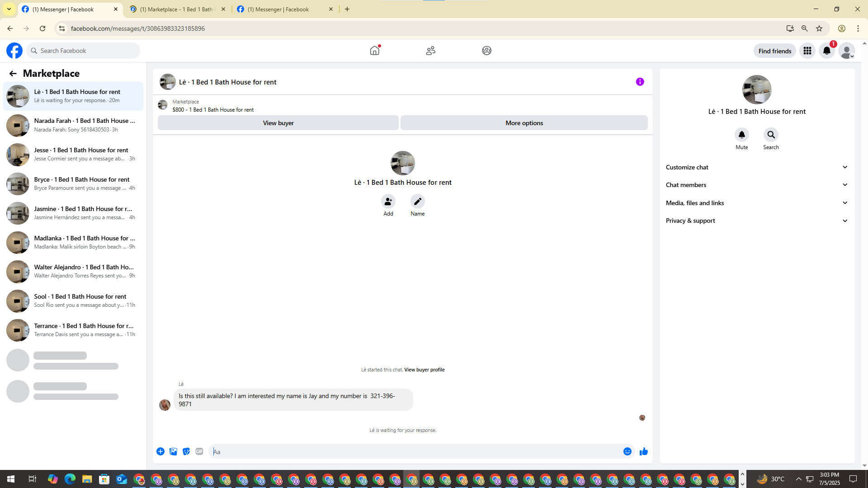Click Search in conversation icon
This screenshot has width=868, height=488.
tap(771, 135)
